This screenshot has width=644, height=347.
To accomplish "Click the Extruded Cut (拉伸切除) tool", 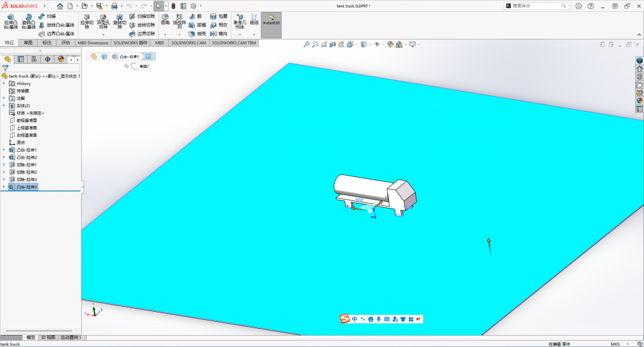I will 86,22.
